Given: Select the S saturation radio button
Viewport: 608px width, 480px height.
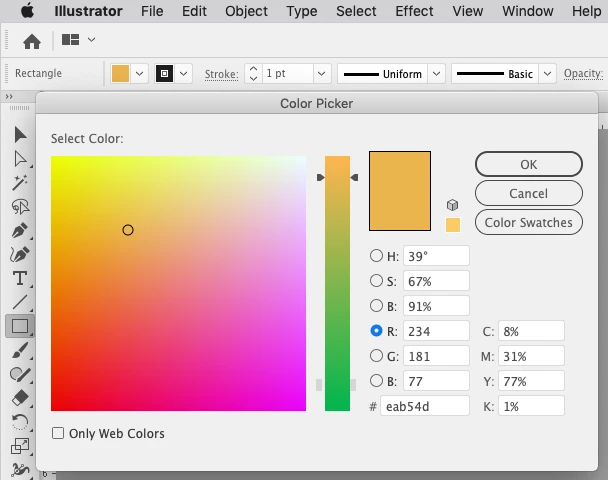Looking at the screenshot, I should 376,281.
